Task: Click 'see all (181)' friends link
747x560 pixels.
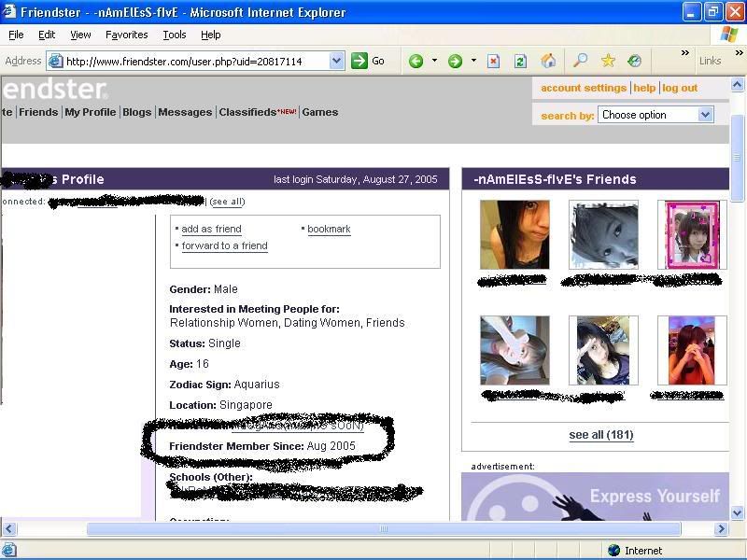Action: [601, 435]
